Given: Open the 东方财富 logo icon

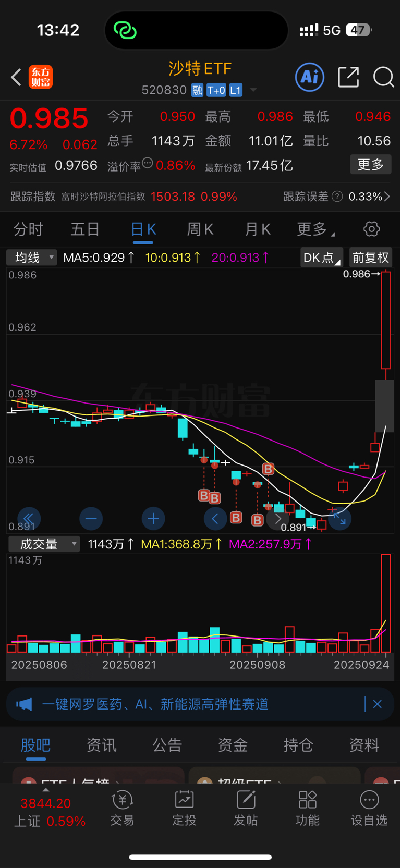Looking at the screenshot, I should coord(41,77).
